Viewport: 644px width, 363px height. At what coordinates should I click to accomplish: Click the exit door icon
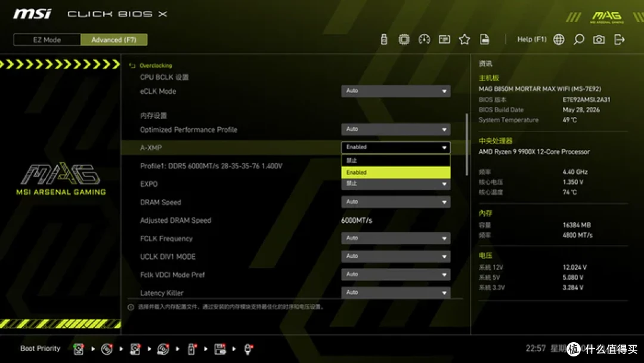[619, 39]
